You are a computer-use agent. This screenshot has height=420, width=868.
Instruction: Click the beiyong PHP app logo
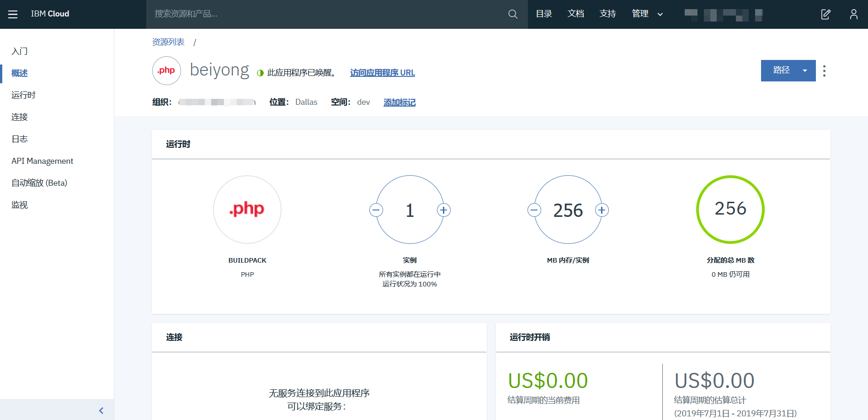coord(166,70)
